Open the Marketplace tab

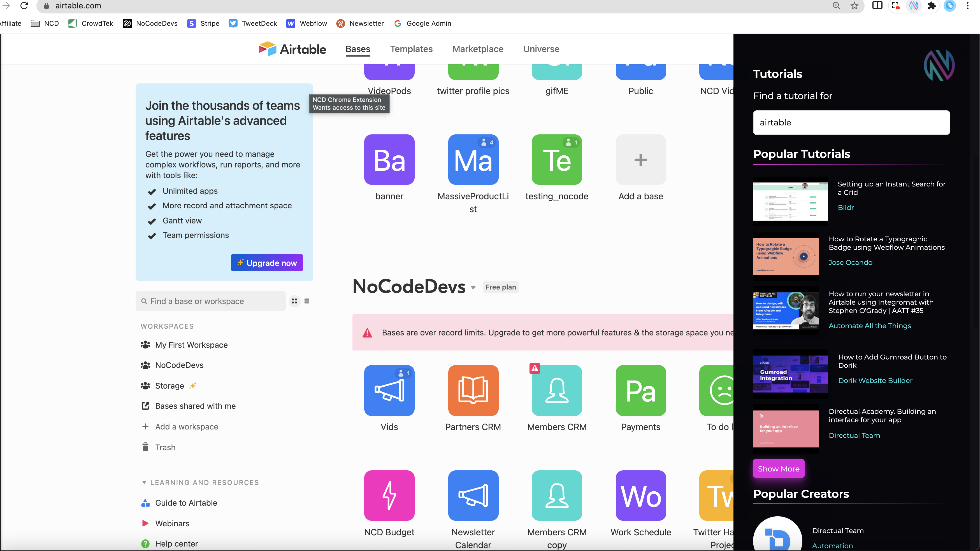point(477,49)
